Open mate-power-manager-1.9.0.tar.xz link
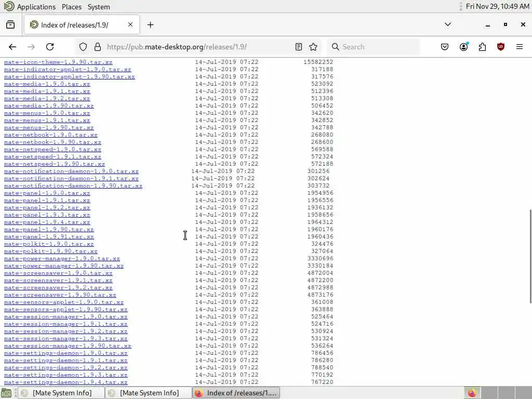The image size is (532, 399). (x=62, y=259)
